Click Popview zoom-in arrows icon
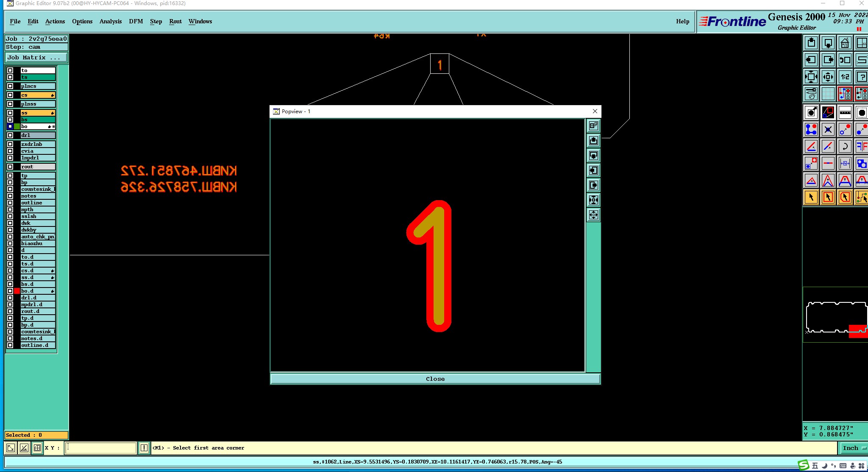The image size is (868, 472). tap(593, 200)
